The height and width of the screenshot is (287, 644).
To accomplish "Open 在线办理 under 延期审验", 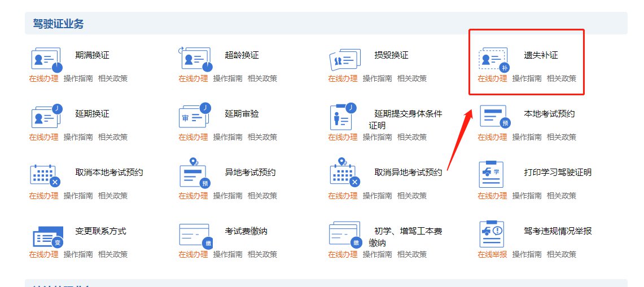I will click(x=193, y=137).
